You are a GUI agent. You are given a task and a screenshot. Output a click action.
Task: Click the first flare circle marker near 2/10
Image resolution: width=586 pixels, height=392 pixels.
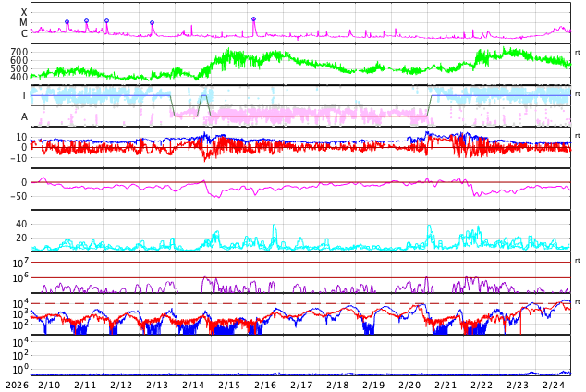click(67, 22)
